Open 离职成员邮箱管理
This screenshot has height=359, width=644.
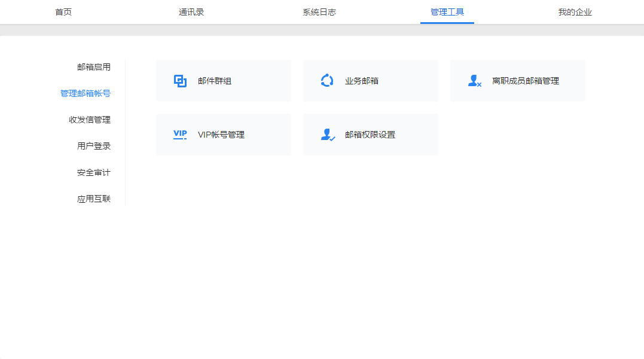tap(518, 80)
